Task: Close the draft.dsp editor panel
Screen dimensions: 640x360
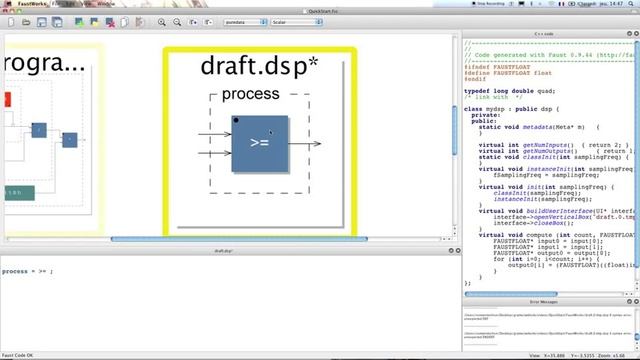Action: tap(458, 251)
